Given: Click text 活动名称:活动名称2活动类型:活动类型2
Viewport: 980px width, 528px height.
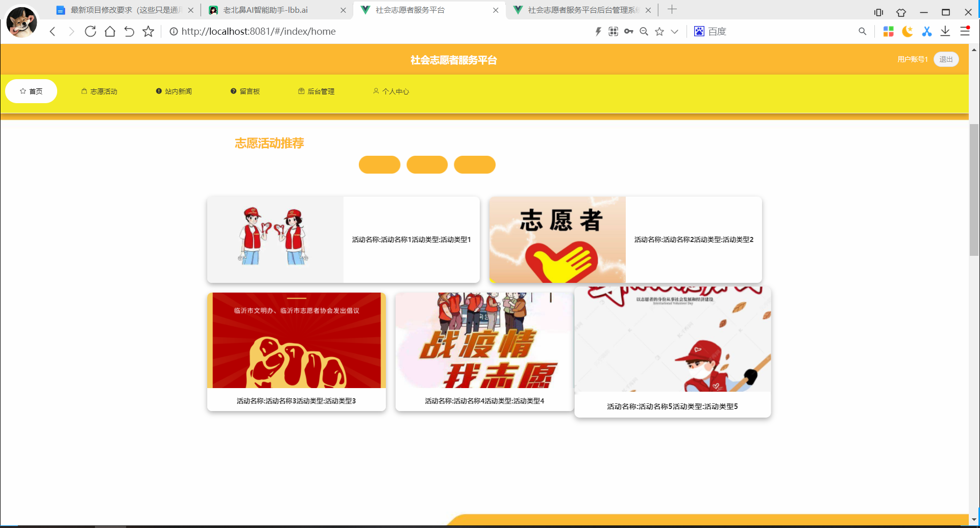Looking at the screenshot, I should [694, 239].
